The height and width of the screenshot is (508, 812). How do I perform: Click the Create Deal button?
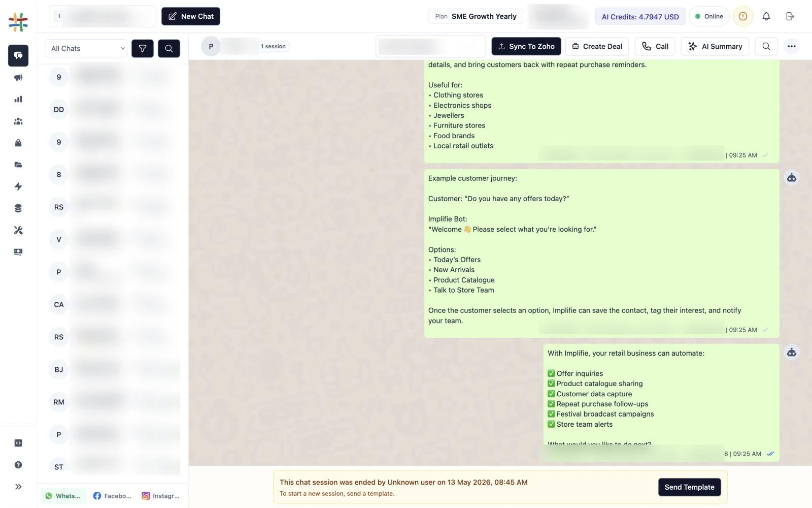[597, 46]
